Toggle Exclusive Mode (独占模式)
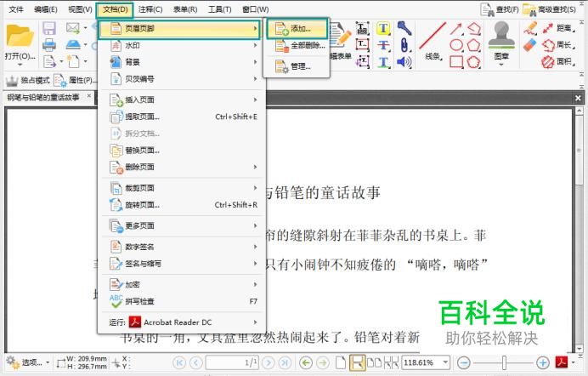Image resolution: width=588 pixels, height=376 pixels. point(28,80)
